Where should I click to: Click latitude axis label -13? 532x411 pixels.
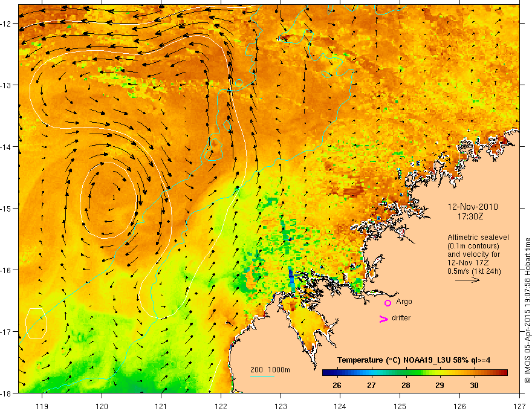click(6, 85)
